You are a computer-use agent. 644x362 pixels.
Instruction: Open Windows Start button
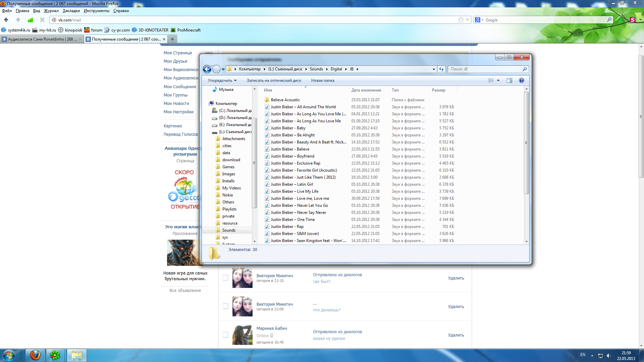point(9,355)
